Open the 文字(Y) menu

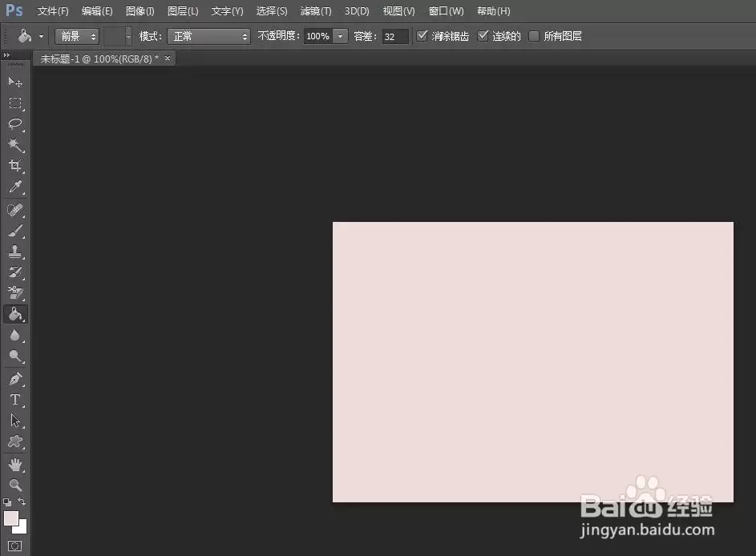(x=227, y=11)
